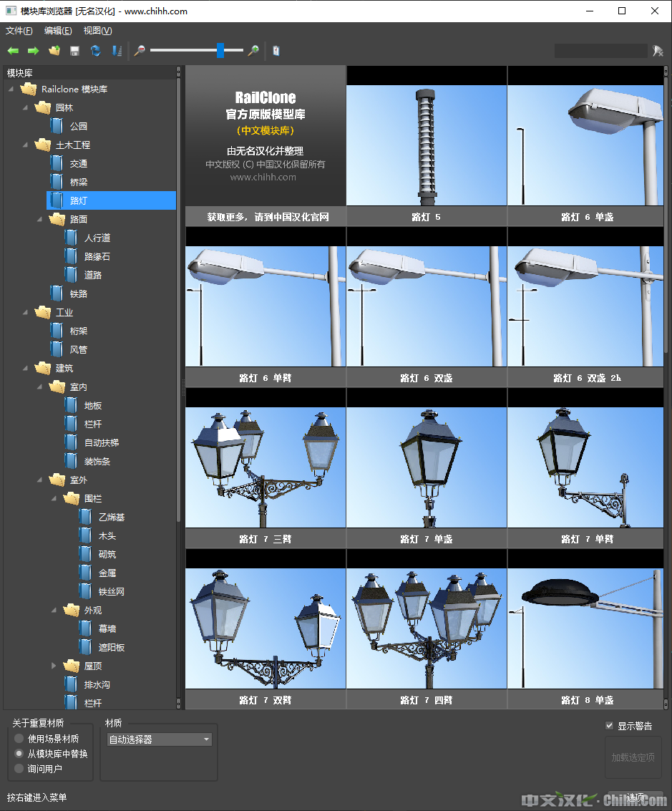Click the zoom out magnifier icon
672x811 pixels.
[x=140, y=51]
